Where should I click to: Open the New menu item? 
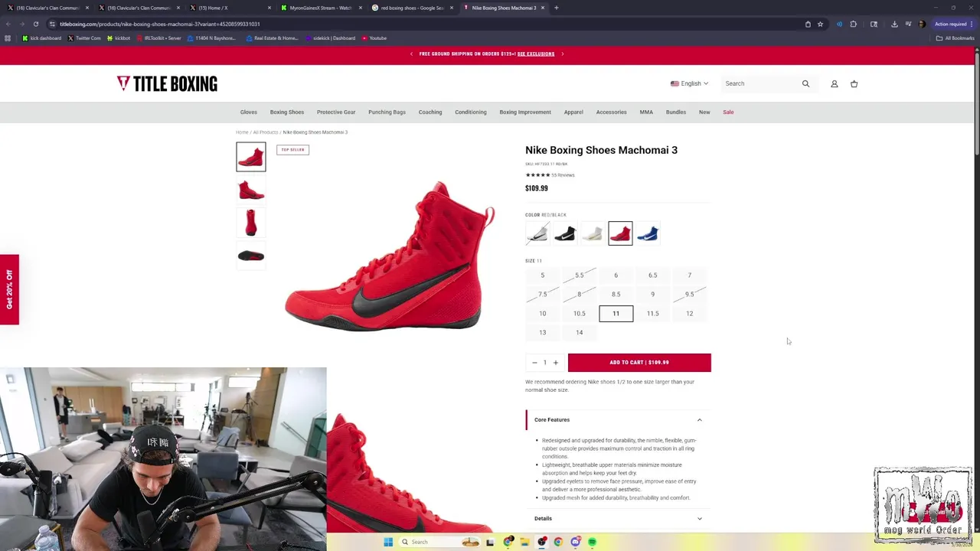click(x=704, y=112)
